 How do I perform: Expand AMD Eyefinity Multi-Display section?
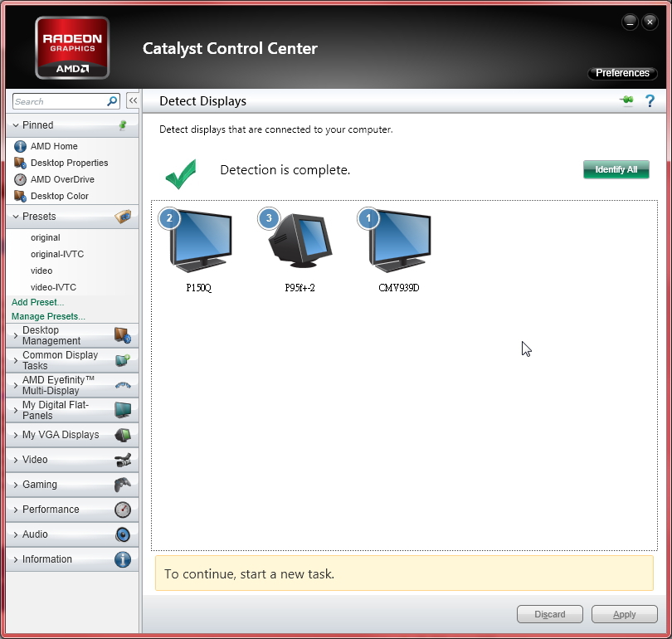click(x=16, y=385)
